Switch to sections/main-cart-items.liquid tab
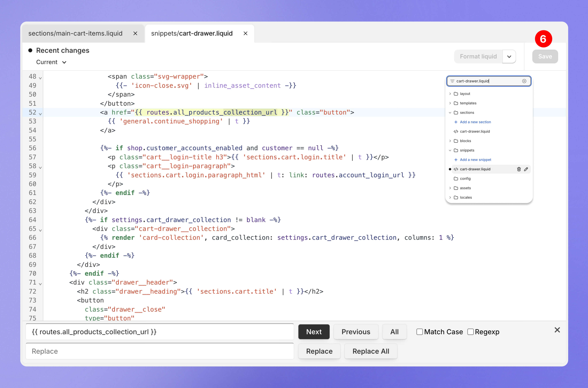588x388 pixels. pyautogui.click(x=75, y=33)
